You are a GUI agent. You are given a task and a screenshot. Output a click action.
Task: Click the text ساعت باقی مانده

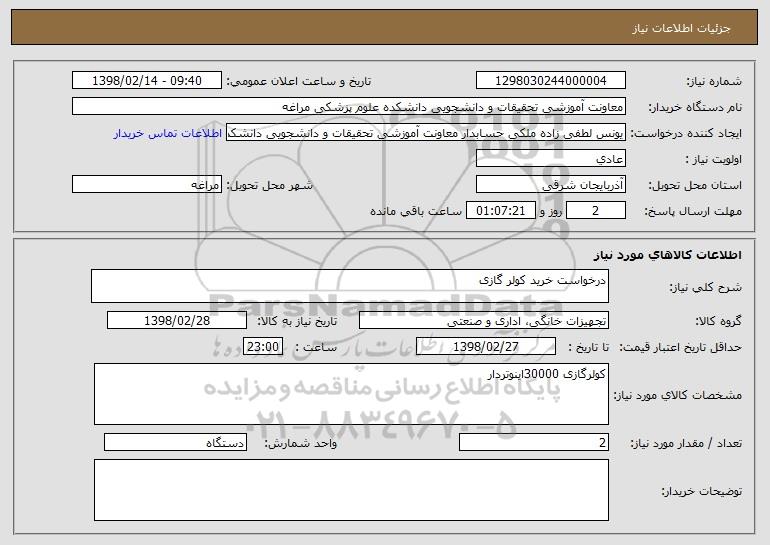coord(416,211)
